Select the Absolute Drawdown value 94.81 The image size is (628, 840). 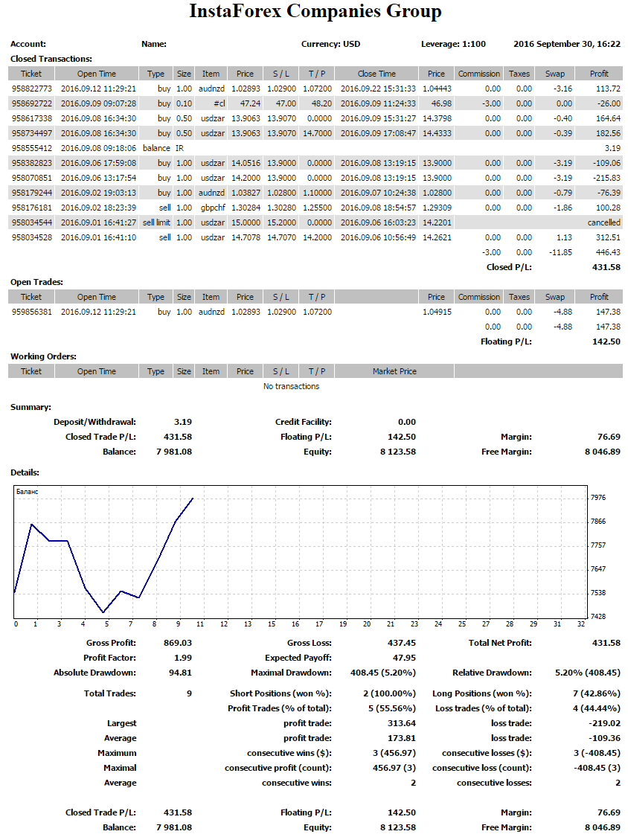[x=180, y=673]
